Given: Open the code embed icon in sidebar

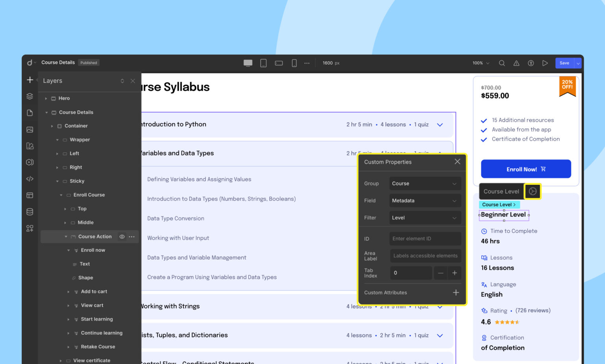Looking at the screenshot, I should point(30,179).
